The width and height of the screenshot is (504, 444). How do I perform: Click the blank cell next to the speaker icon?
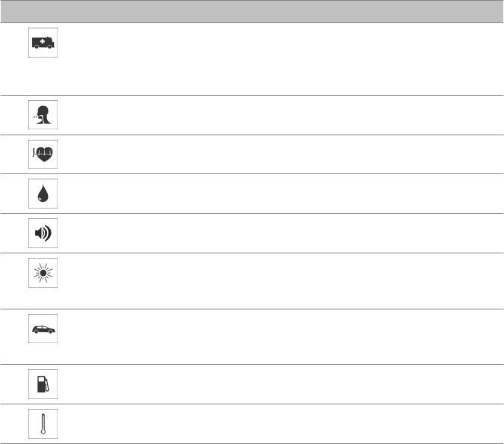tap(277, 233)
